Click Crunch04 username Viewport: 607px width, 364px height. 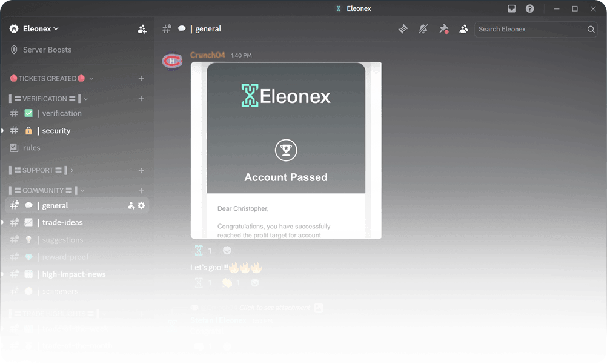point(208,55)
